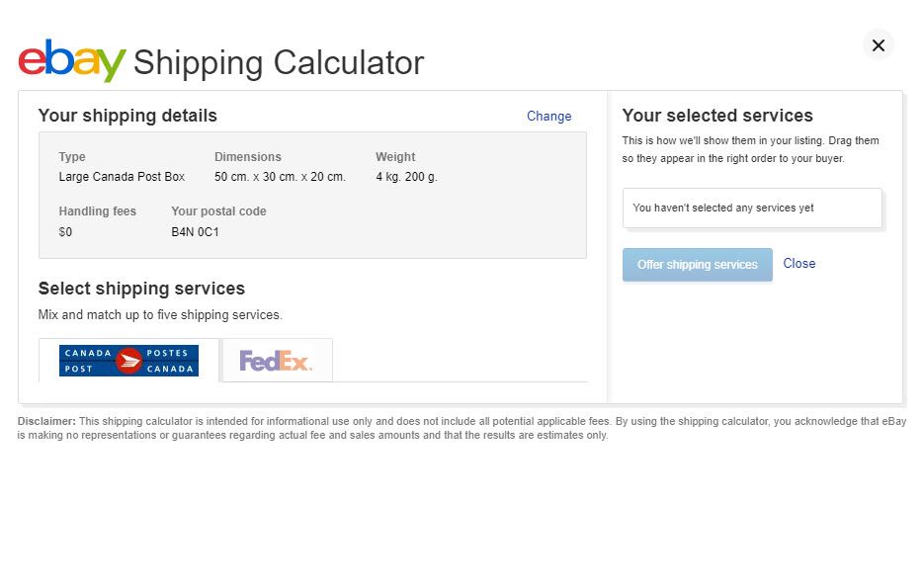Click the Your postal code label

(218, 211)
